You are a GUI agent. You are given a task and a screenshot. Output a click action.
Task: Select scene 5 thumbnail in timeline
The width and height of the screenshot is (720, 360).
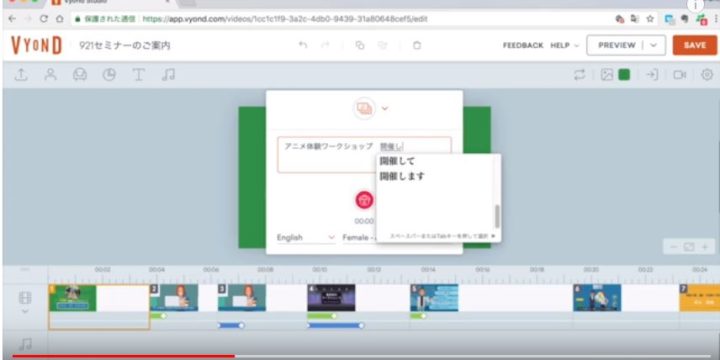434,298
